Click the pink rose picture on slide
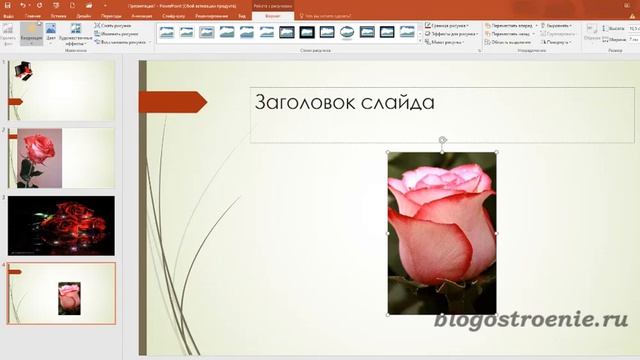This screenshot has width=640, height=360. pyautogui.click(x=442, y=233)
